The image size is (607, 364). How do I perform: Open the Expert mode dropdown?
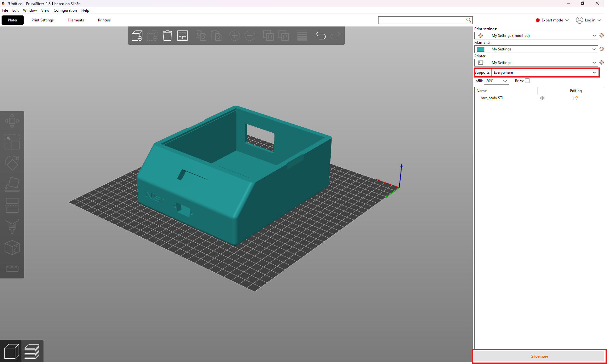(552, 20)
